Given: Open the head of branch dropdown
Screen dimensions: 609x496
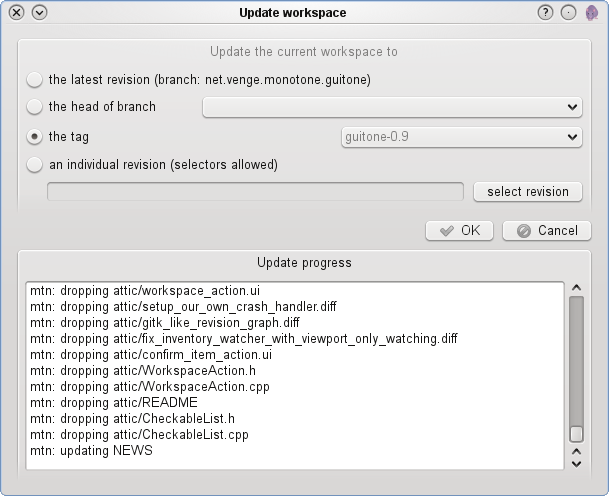Looking at the screenshot, I should [392, 107].
